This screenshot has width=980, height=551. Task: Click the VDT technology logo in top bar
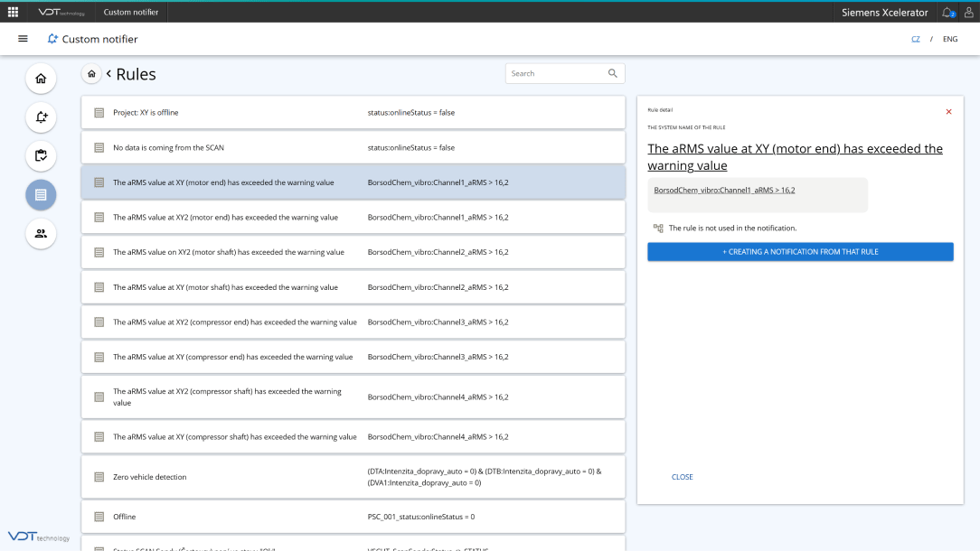(x=61, y=12)
